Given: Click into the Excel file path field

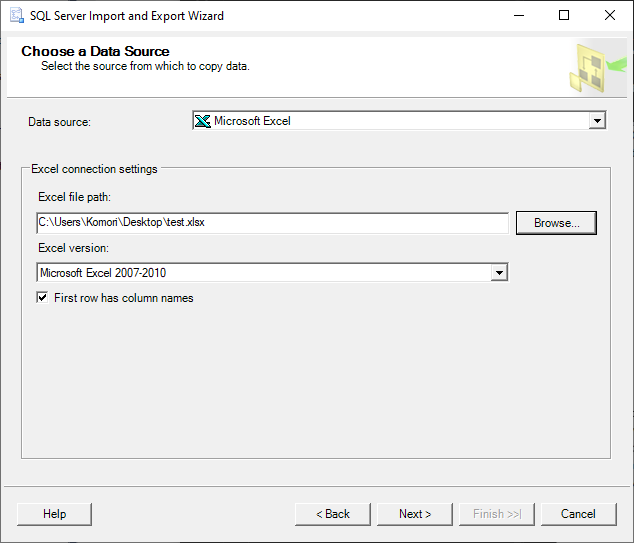Looking at the screenshot, I should coord(272,223).
